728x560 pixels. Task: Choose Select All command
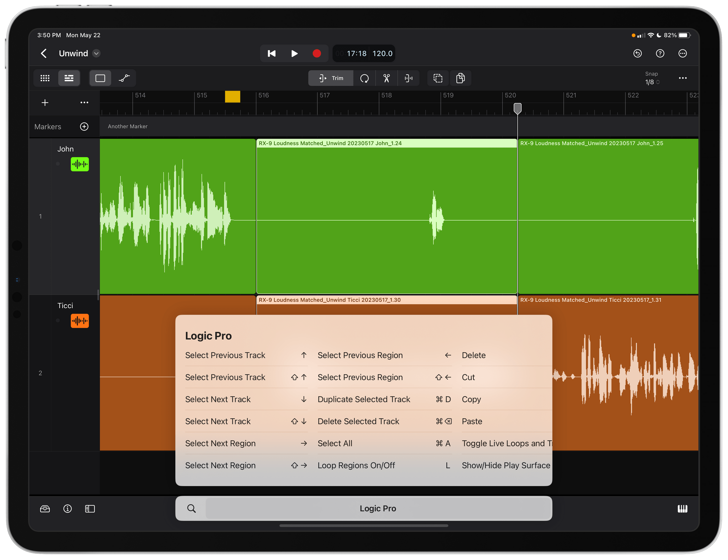(x=384, y=443)
